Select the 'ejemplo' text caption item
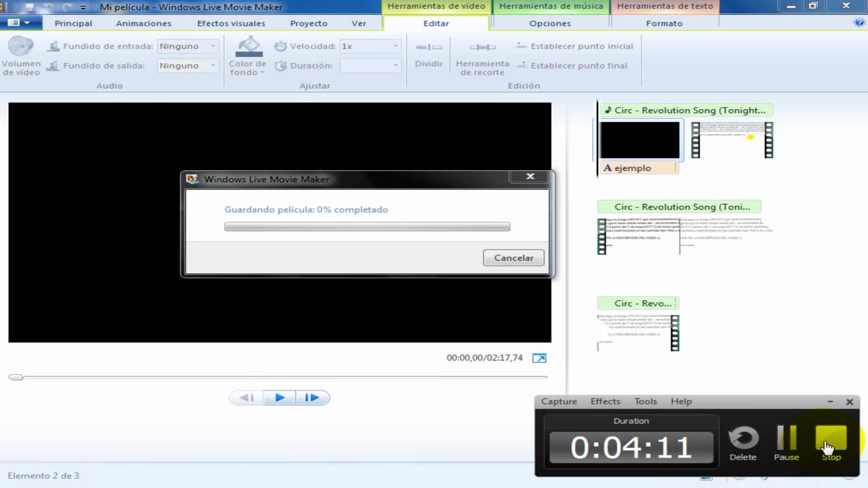This screenshot has height=488, width=868. [x=638, y=168]
